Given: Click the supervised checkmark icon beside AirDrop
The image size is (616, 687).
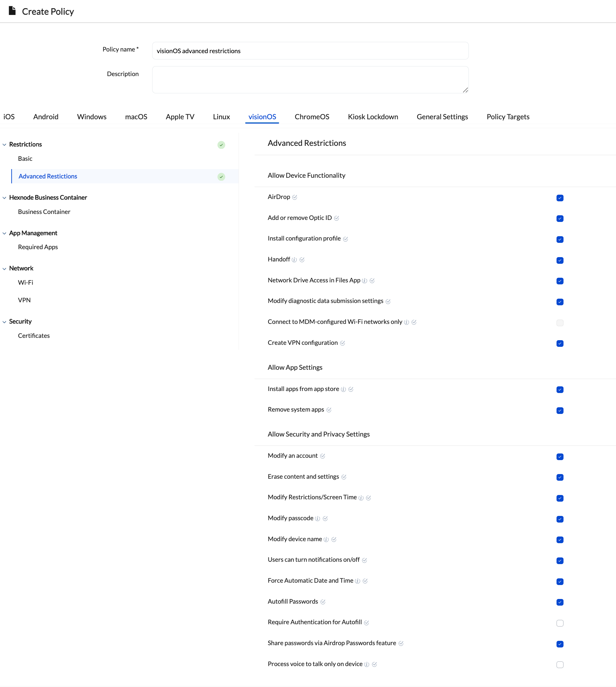Looking at the screenshot, I should tap(294, 197).
